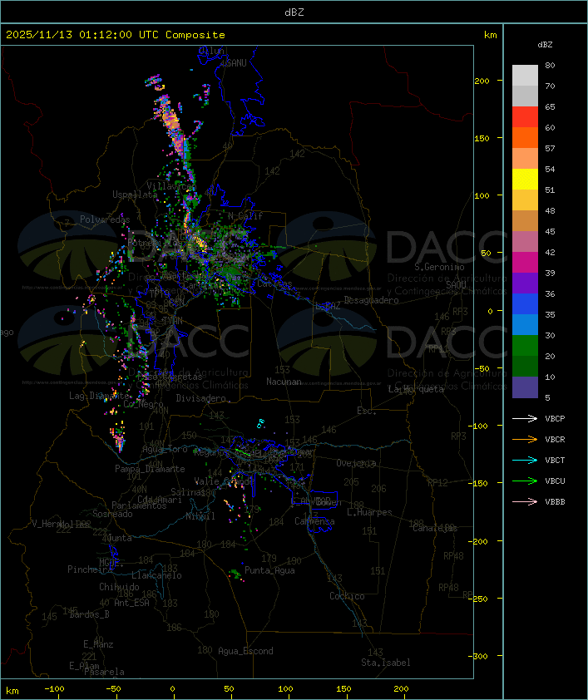This screenshot has width=588, height=700.
Task: Click the orange VBCR arrow icon
Action: (525, 439)
